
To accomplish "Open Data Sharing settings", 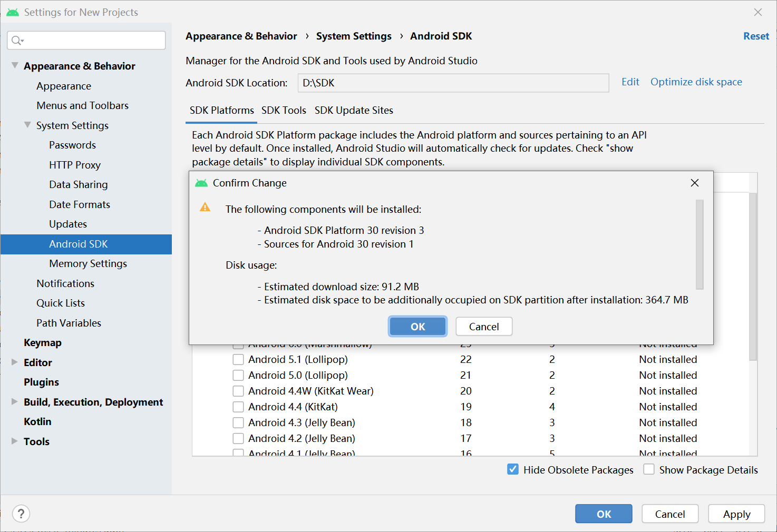I will (x=79, y=184).
